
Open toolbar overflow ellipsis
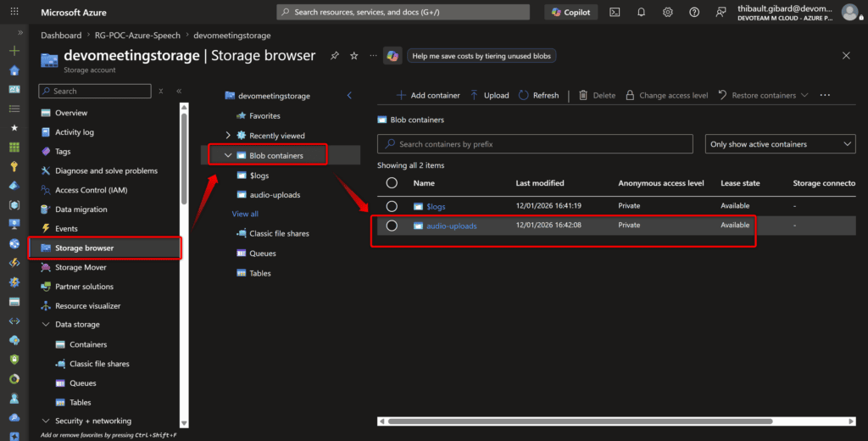coord(825,95)
